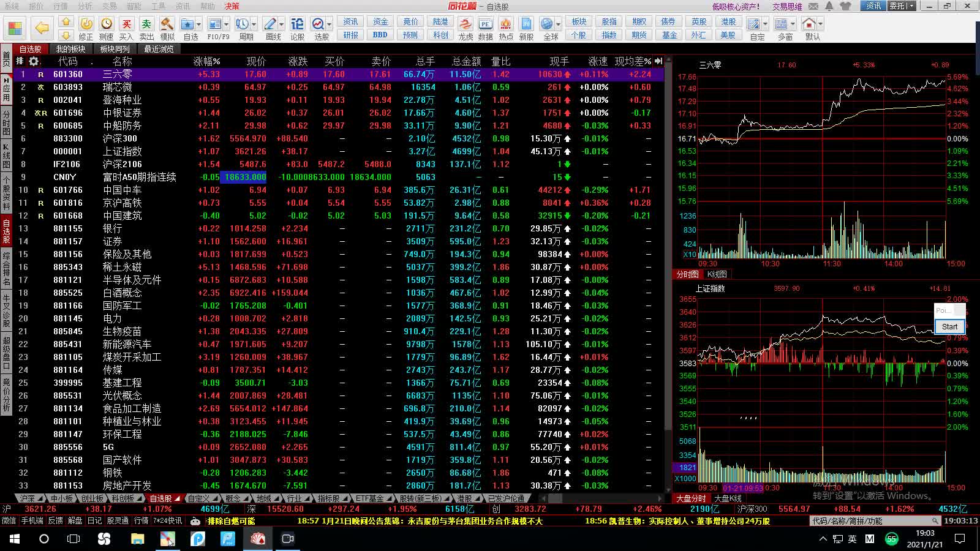Open the 修正 correction tool
980x551 pixels.
point(86,28)
